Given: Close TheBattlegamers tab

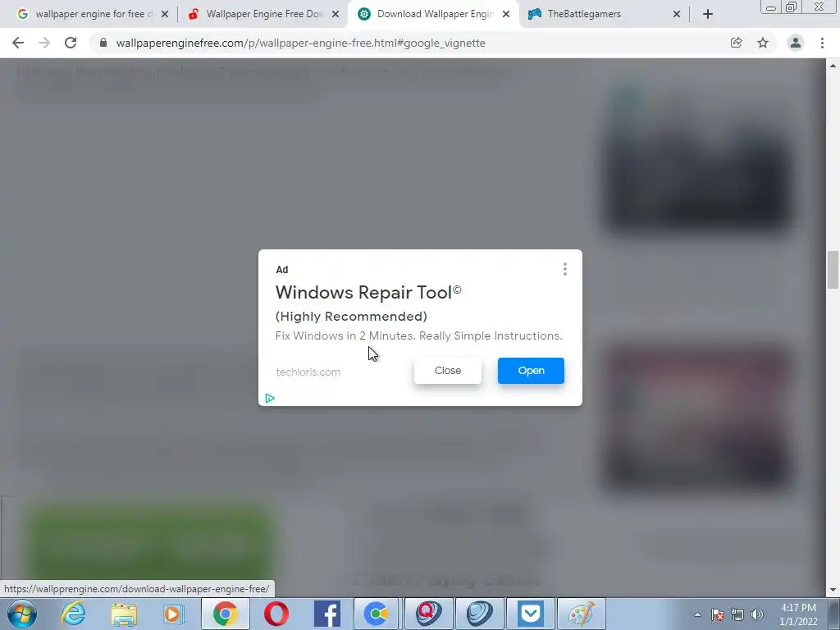Looking at the screenshot, I should [x=677, y=15].
